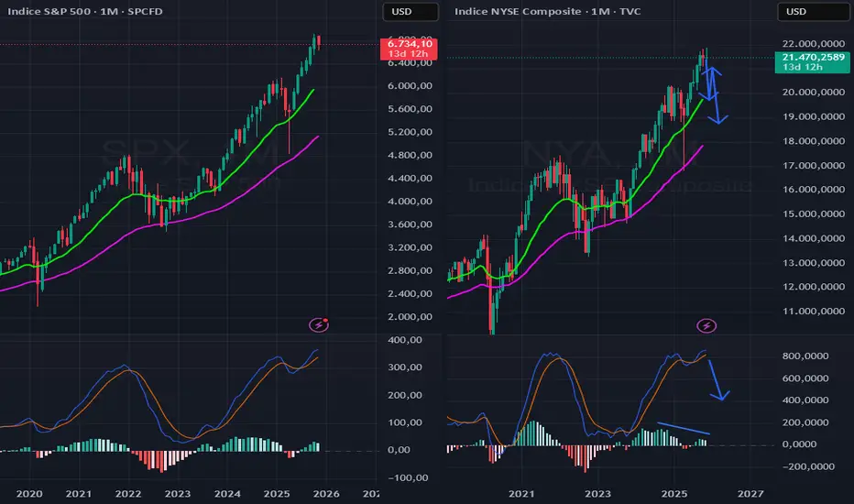The height and width of the screenshot is (504, 854).
Task: Click the lightning icon on NYSE Composite chart
Action: pos(706,325)
